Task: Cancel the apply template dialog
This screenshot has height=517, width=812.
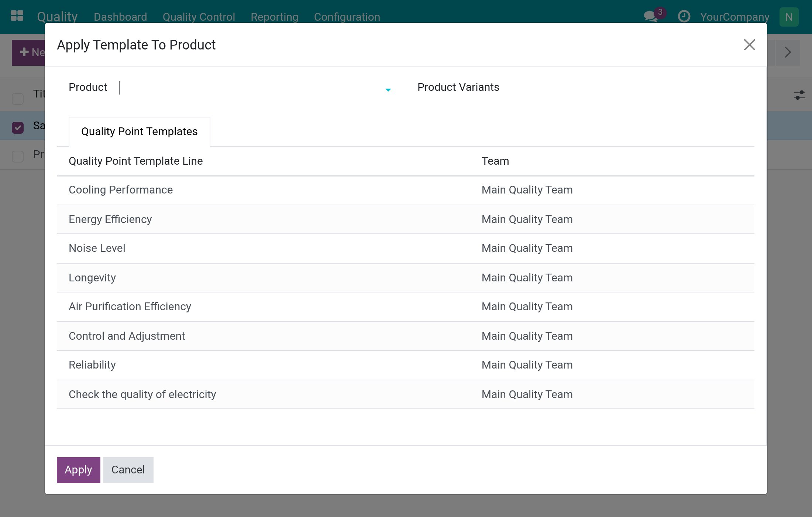Action: (x=128, y=470)
